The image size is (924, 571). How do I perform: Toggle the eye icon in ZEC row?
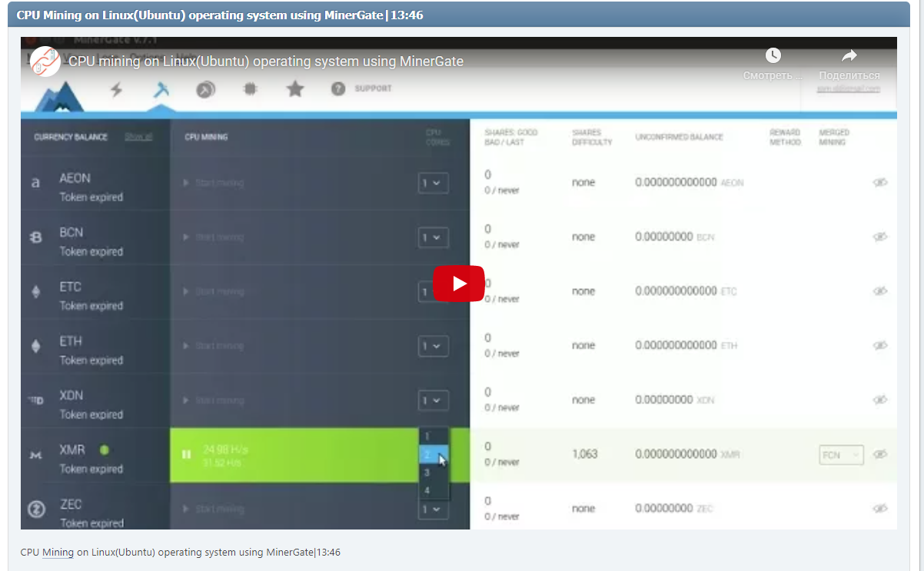pos(880,509)
